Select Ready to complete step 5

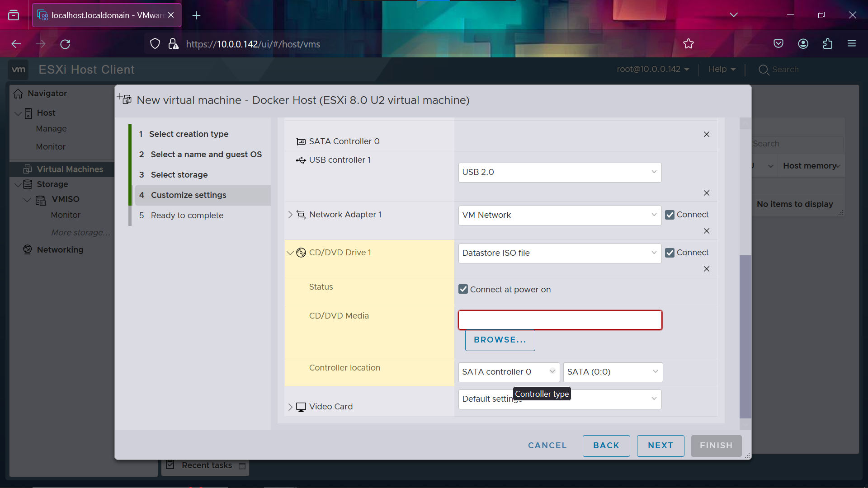point(187,215)
